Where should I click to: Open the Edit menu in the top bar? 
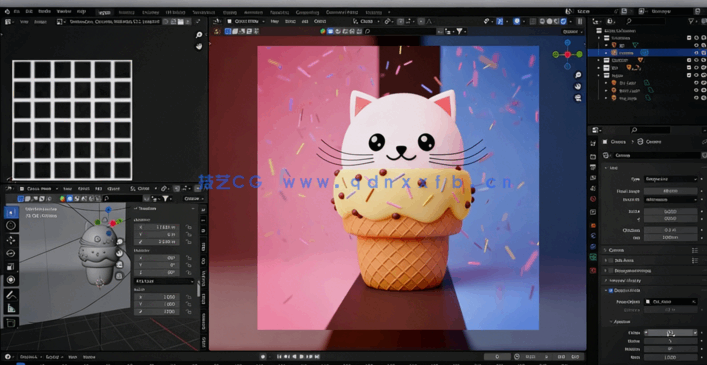[x=29, y=11]
